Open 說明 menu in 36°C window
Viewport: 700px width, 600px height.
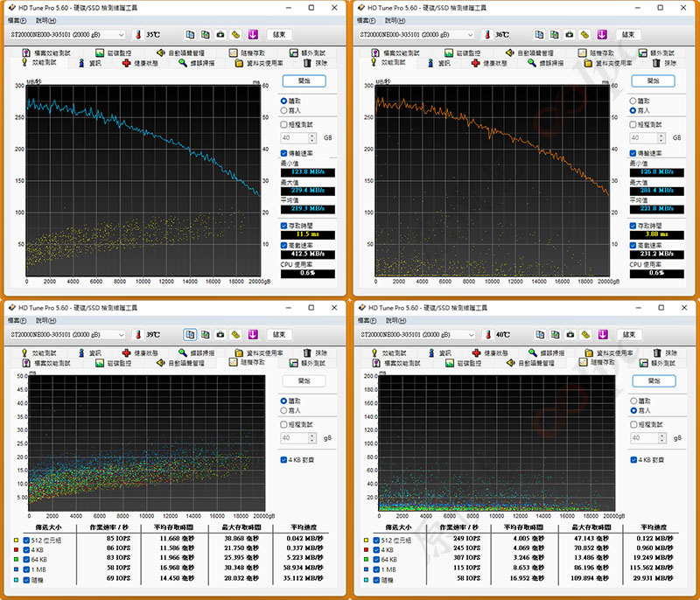[x=395, y=20]
